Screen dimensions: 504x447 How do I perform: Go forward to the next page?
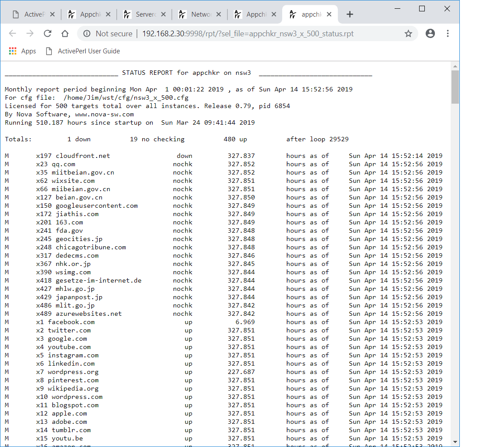30,33
